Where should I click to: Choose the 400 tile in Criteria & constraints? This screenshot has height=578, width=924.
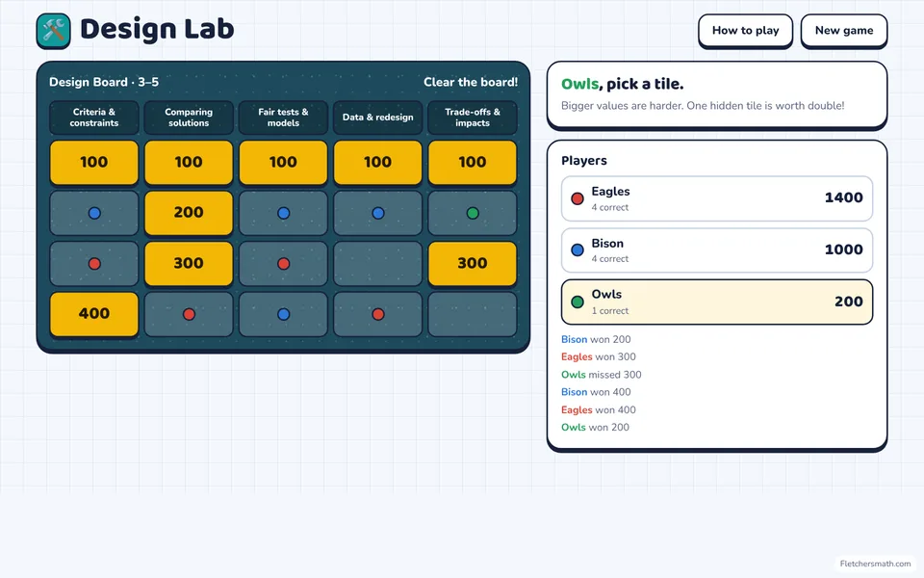(x=94, y=314)
